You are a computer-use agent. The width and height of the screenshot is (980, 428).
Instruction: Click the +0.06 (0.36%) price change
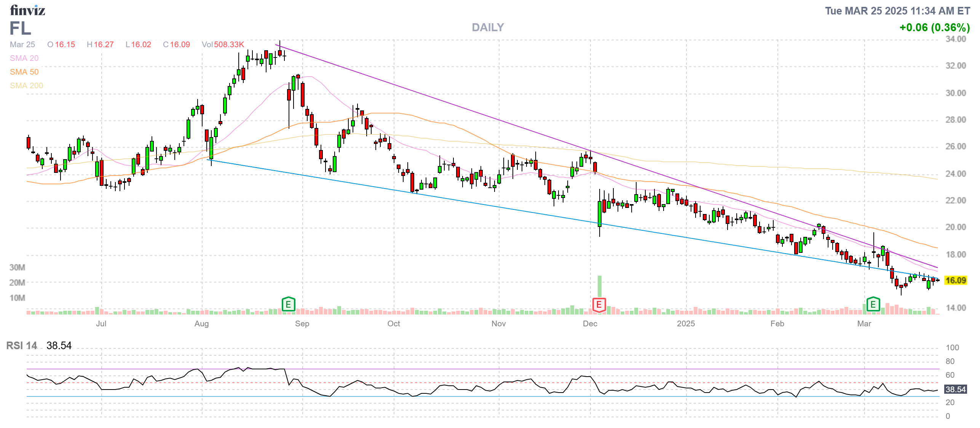click(934, 27)
